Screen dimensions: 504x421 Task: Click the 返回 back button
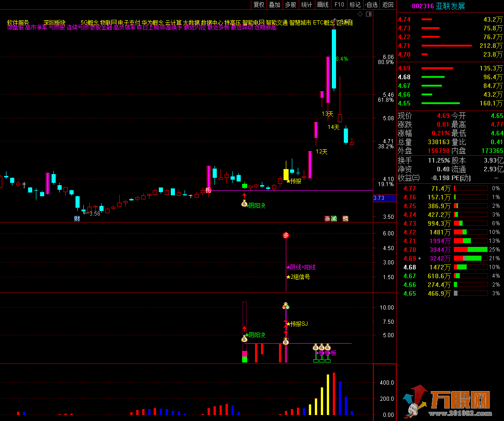click(x=388, y=5)
